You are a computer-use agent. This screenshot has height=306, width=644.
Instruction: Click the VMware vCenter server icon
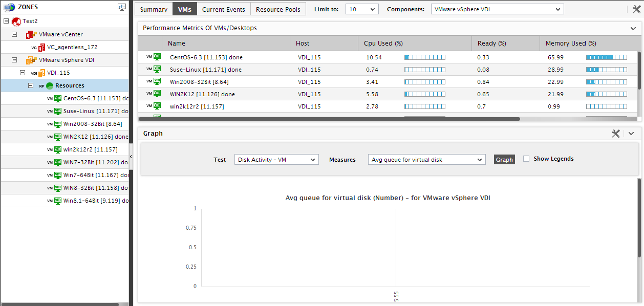coord(31,34)
